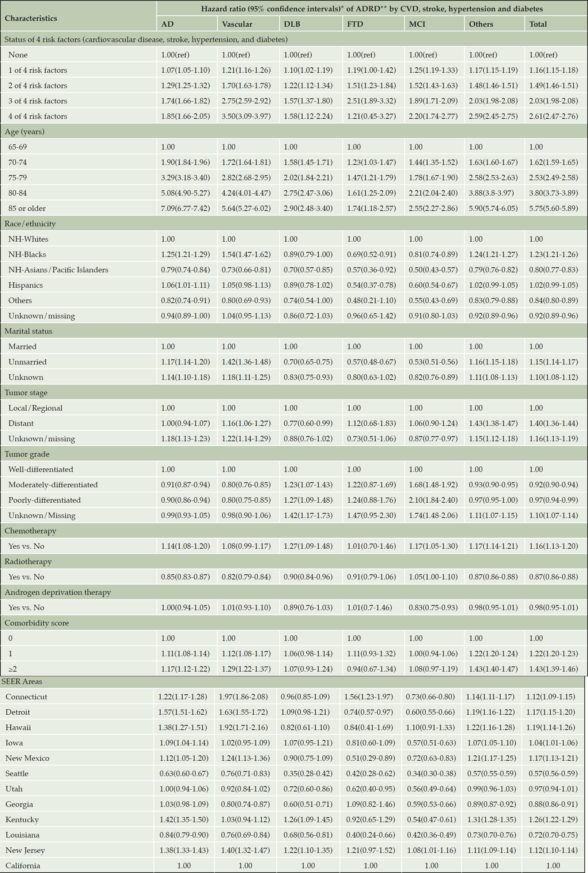
Task: Click the 'Radiotherapy' section heading
Action: click(28, 562)
